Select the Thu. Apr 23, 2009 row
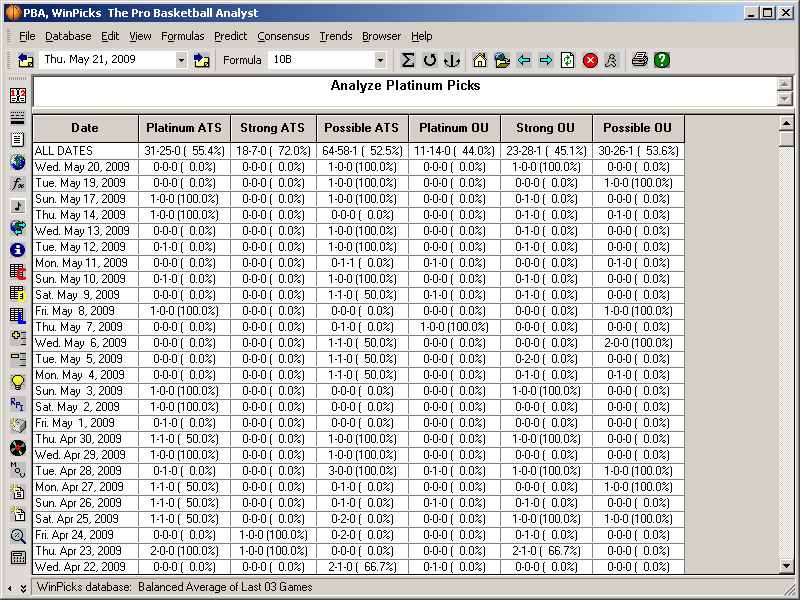This screenshot has height=600, width=800. [358, 551]
